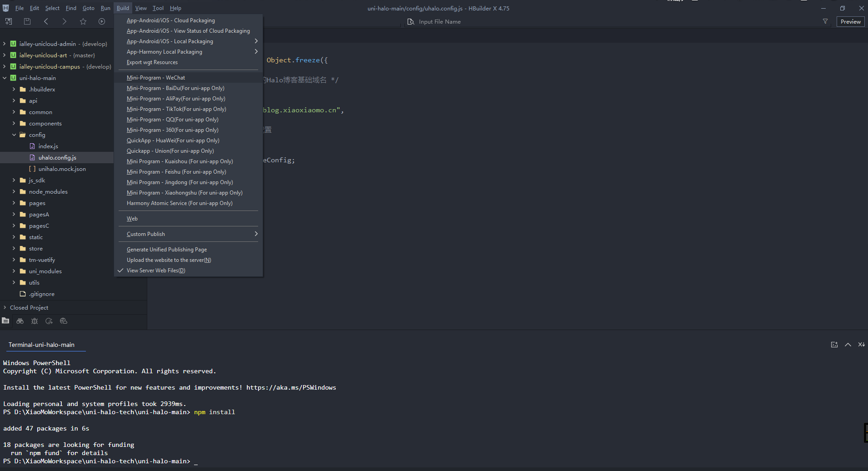The image size is (868, 471).
Task: Click the terminal command prompt line
Action: coord(100,461)
